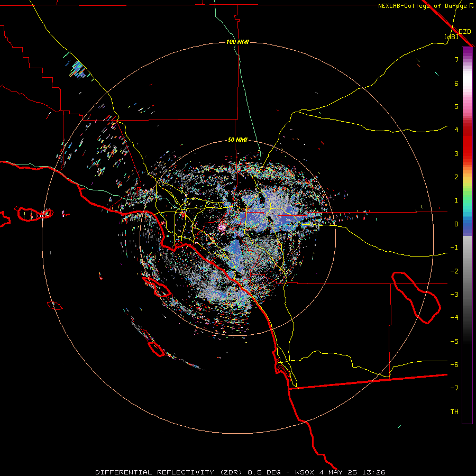This screenshot has height=476, width=476.
Task: Click the "NEXLAB-College of DuPage" credit text
Action: tap(423, 6)
